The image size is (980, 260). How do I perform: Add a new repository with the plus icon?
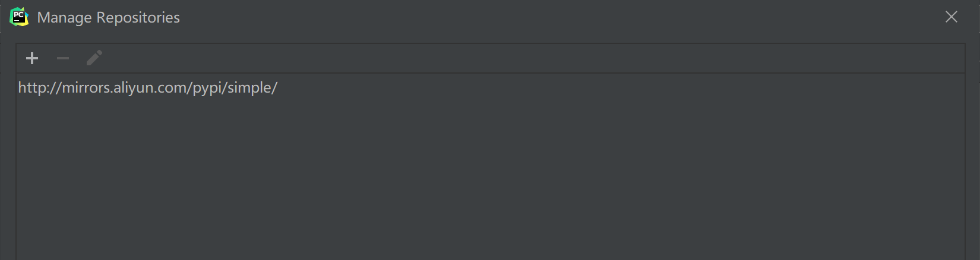pos(32,58)
